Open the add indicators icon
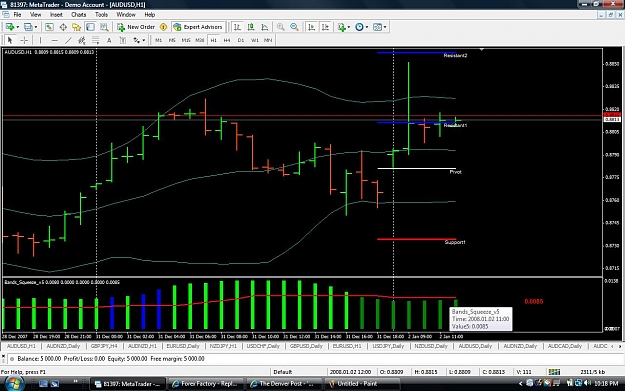Image resolution: width=625 pixels, height=391 pixels. (x=342, y=27)
